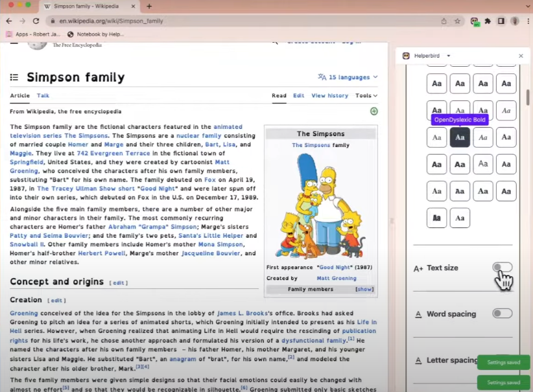This screenshot has width=533, height=392.
Task: Click the green plus circle icon
Action: coord(374,111)
